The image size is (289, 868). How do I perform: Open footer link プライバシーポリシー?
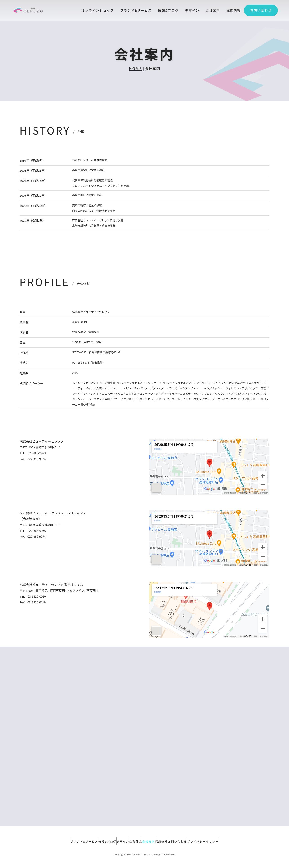click(x=203, y=841)
